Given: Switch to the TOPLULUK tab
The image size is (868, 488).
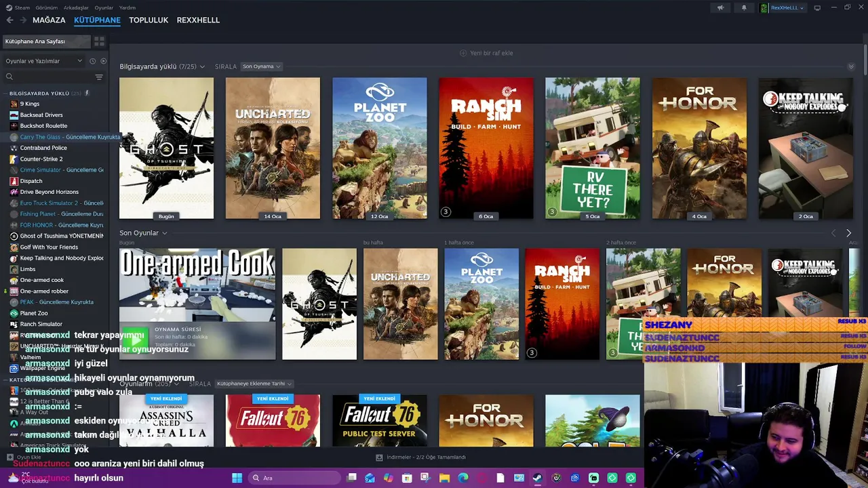Looking at the screenshot, I should click(x=149, y=20).
